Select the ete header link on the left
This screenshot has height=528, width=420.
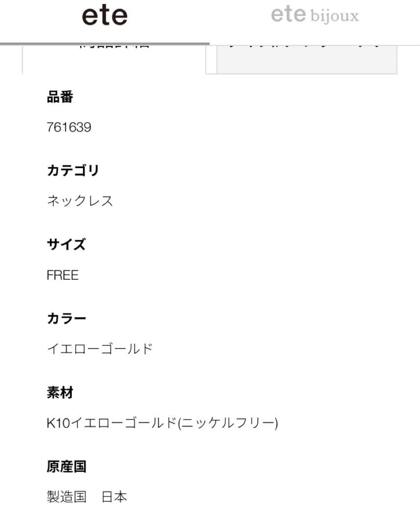click(x=104, y=15)
